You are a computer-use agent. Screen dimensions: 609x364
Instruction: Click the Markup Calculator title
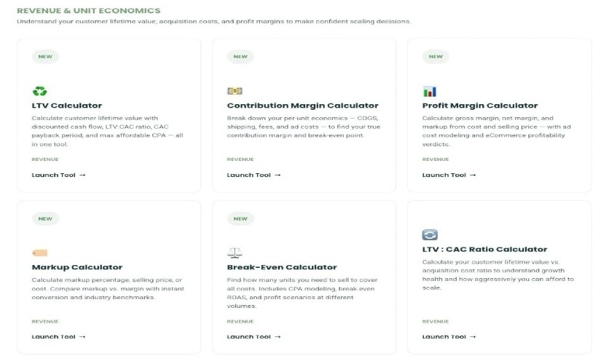click(x=77, y=267)
